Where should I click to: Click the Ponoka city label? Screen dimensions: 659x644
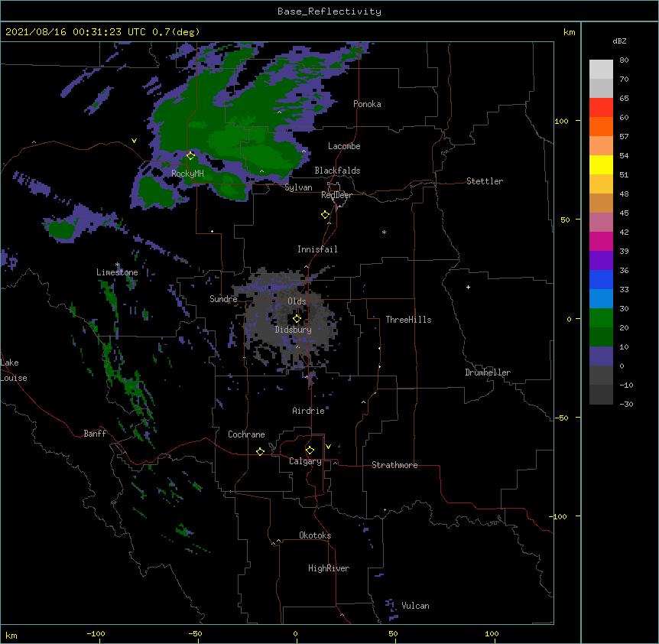(367, 104)
